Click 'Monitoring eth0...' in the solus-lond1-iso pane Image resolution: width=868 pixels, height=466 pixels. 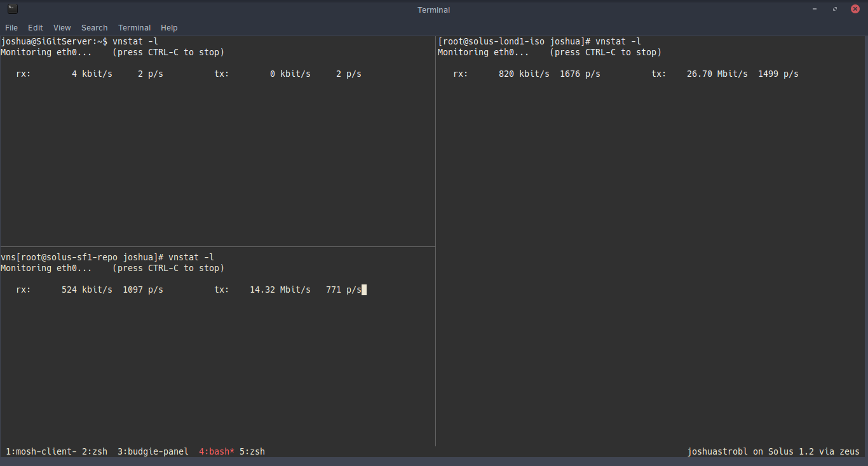coord(484,52)
